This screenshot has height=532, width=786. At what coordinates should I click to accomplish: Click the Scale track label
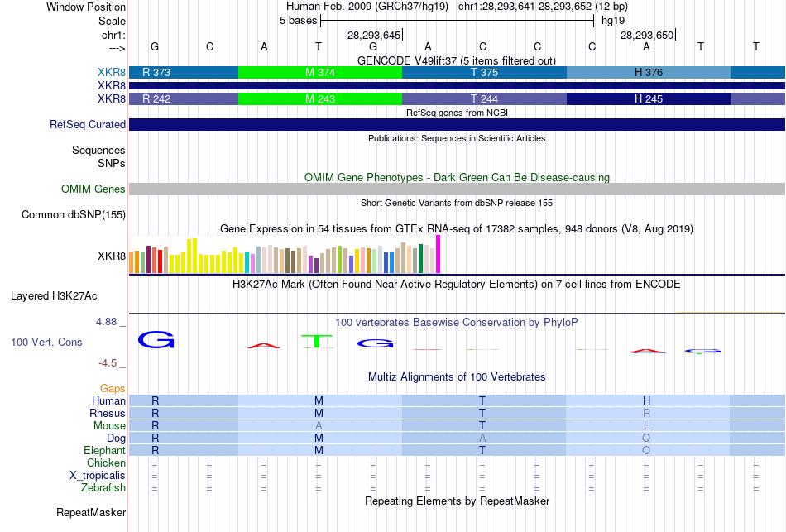[x=112, y=21]
